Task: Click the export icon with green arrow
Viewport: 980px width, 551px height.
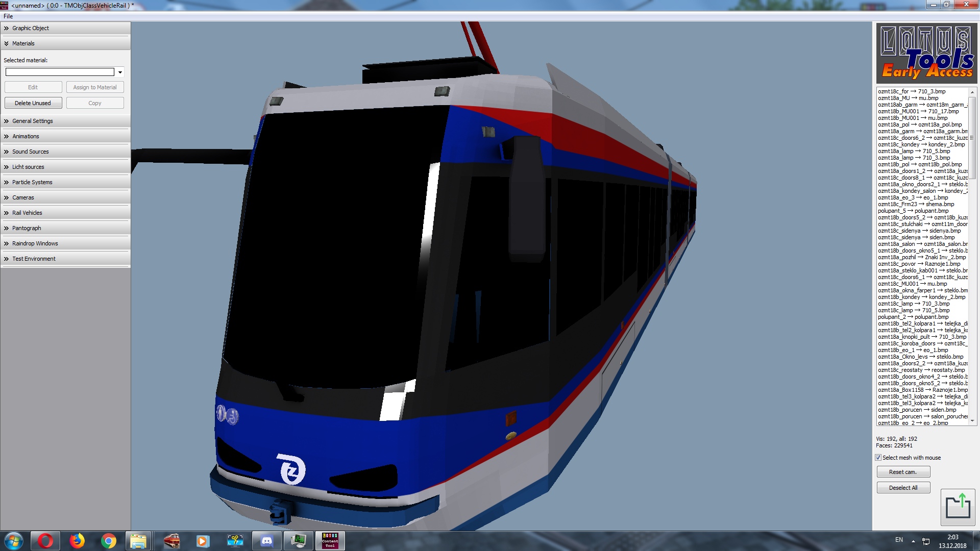Action: click(958, 507)
